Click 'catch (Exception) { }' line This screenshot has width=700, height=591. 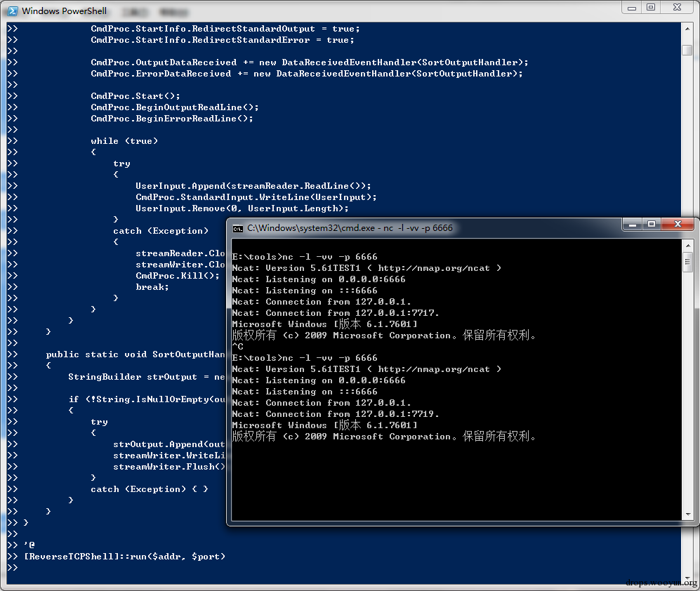(x=150, y=489)
